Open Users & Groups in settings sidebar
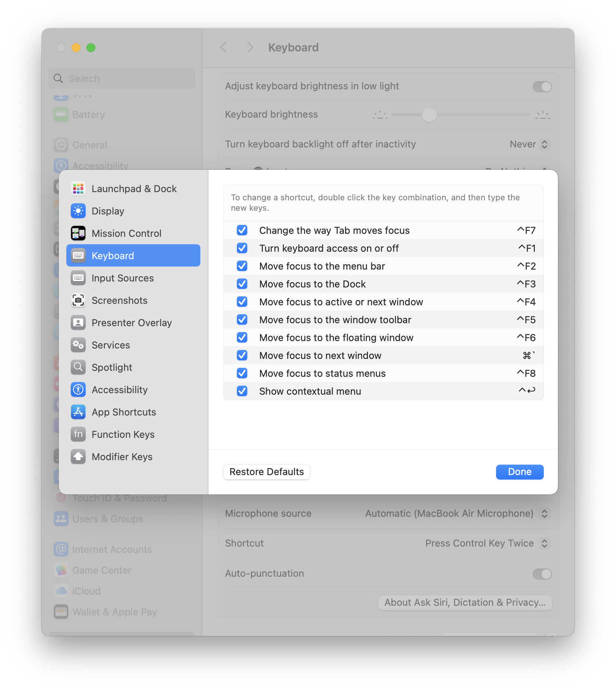This screenshot has width=616, height=691. click(122, 519)
